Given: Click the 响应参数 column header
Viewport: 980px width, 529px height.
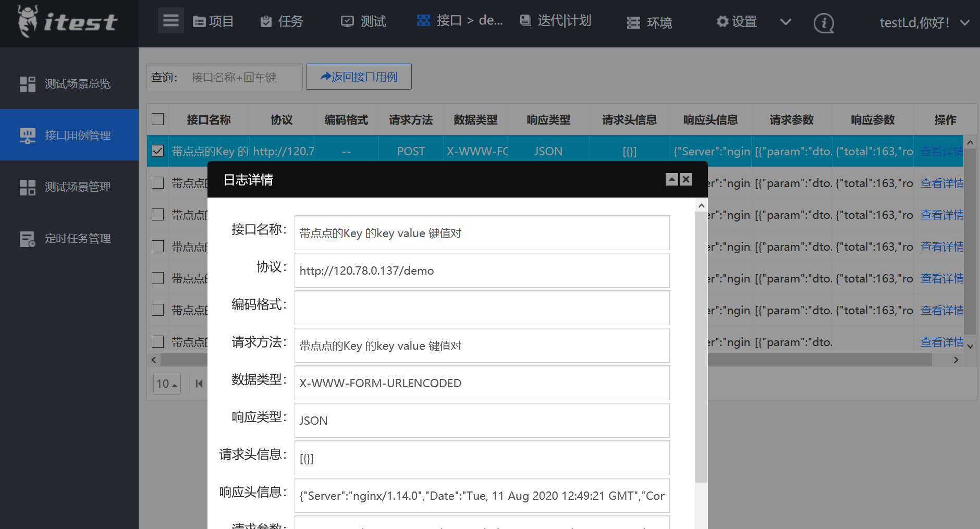Looking at the screenshot, I should [x=873, y=119].
